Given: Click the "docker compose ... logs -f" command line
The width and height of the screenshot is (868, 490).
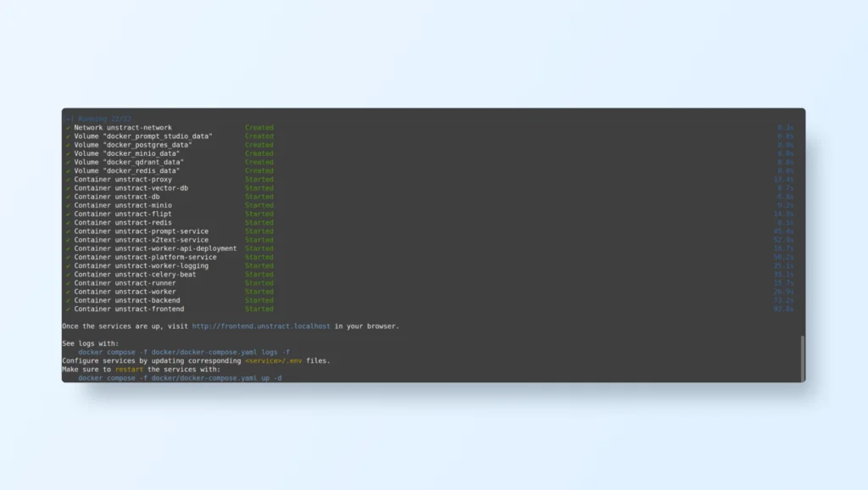Looking at the screenshot, I should pos(184,352).
